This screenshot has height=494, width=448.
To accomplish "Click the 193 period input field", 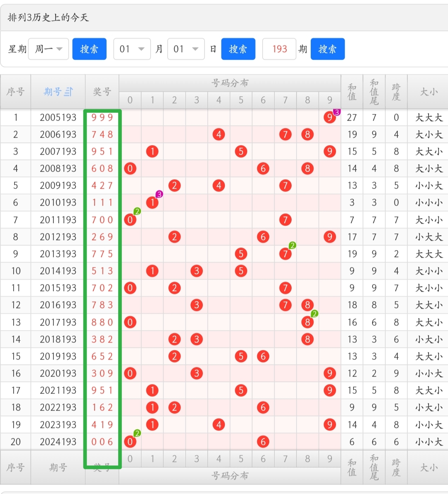I will tap(279, 49).
